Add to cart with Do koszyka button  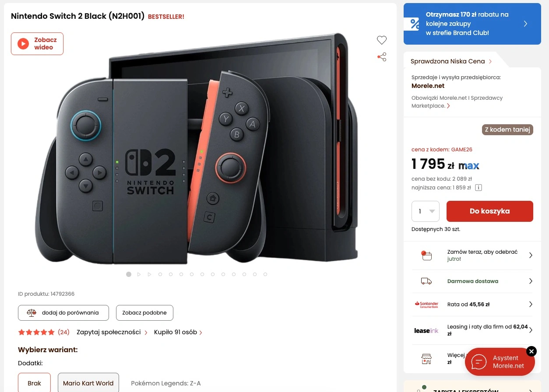[490, 211]
